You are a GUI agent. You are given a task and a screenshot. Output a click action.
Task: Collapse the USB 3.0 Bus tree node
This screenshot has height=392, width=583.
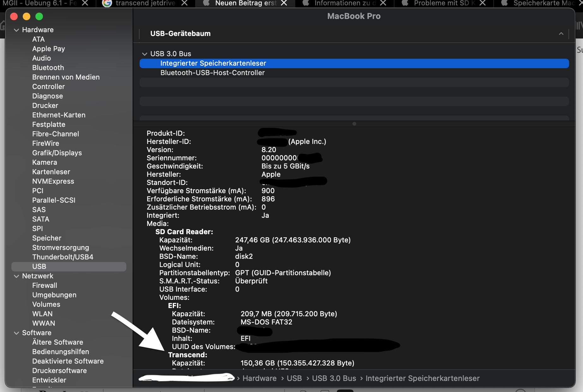[x=145, y=54]
